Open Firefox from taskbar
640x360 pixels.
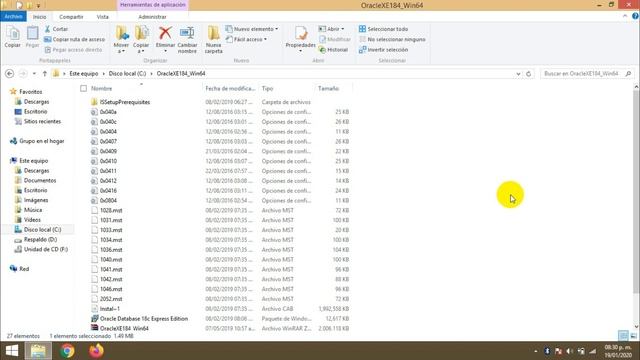click(96, 351)
